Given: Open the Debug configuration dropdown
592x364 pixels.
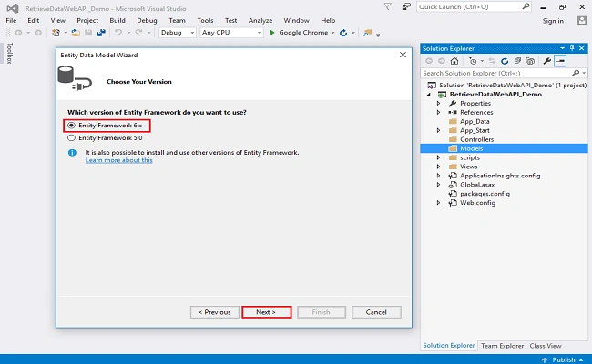Looking at the screenshot, I should pyautogui.click(x=178, y=33).
